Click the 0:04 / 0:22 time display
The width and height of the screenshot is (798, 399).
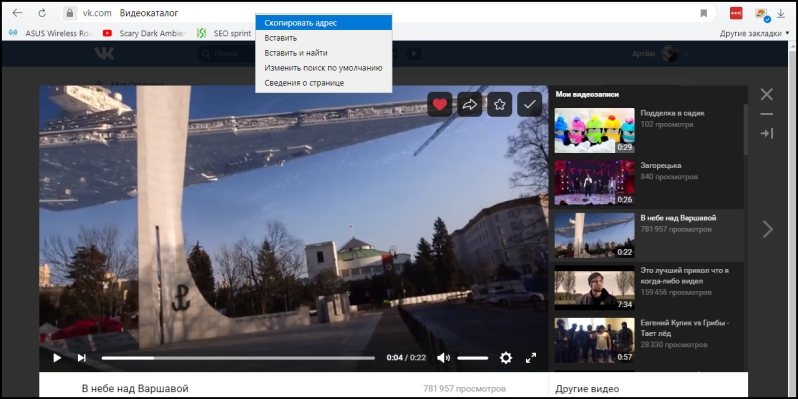(406, 358)
